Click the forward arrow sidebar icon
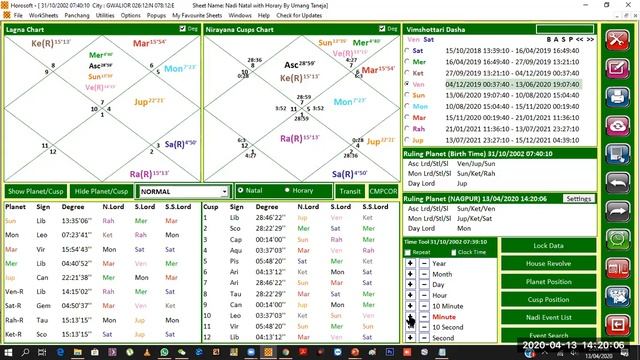 point(617,211)
